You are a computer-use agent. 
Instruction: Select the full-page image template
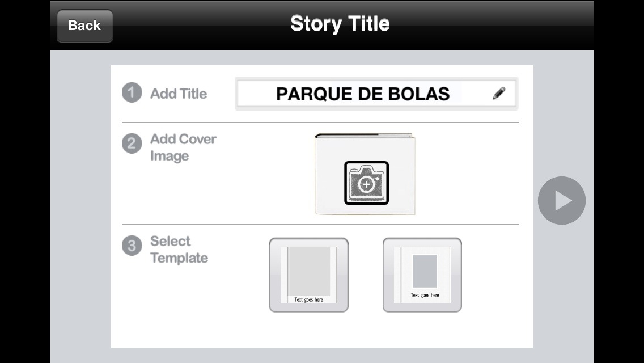point(308,275)
